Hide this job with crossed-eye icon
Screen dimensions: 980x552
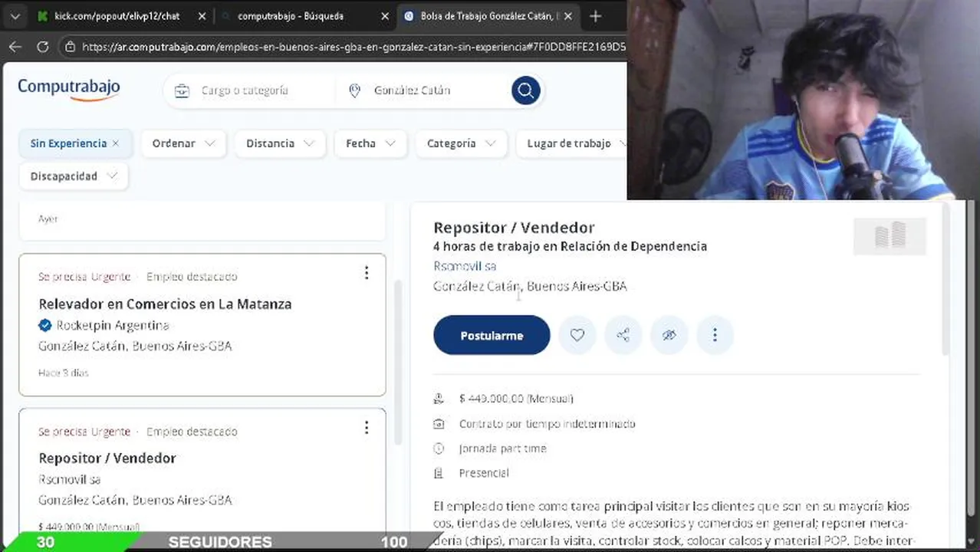tap(669, 335)
